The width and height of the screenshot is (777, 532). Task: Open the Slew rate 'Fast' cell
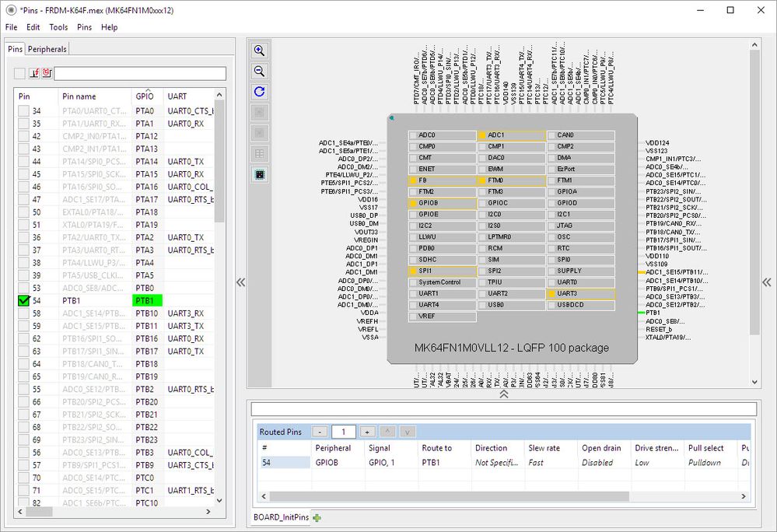551,463
